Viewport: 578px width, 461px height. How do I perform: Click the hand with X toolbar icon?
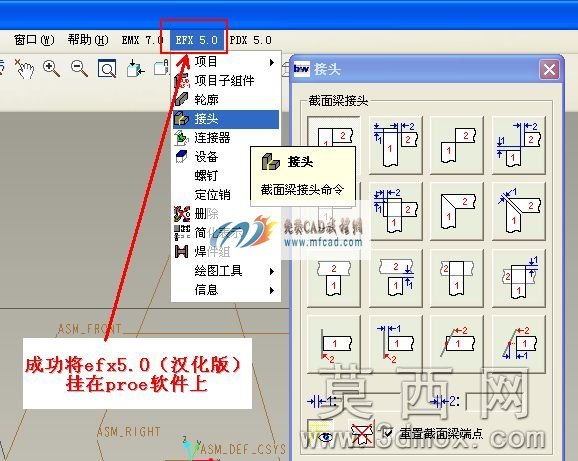(24, 69)
